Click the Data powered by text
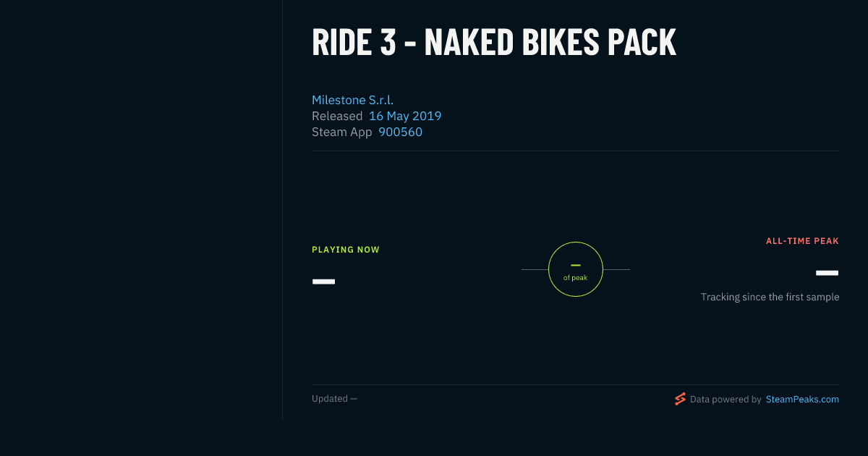Viewport: 868px width, 456px height. (x=726, y=399)
